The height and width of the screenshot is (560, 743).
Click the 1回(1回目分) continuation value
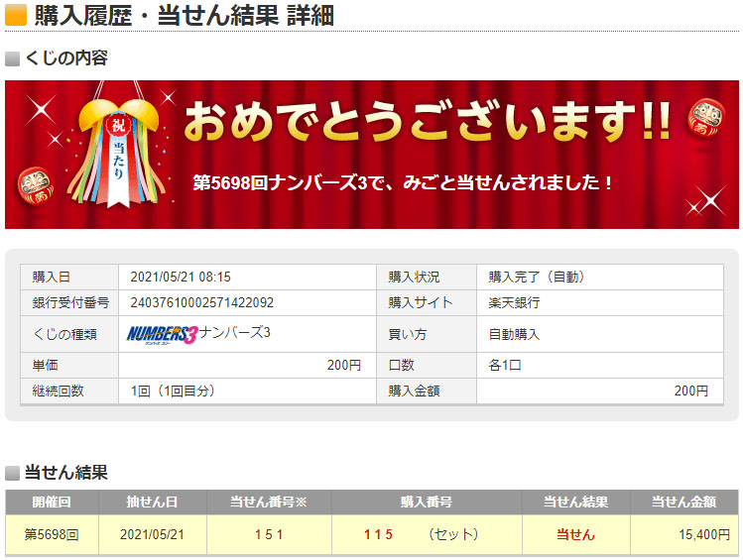pos(173,391)
